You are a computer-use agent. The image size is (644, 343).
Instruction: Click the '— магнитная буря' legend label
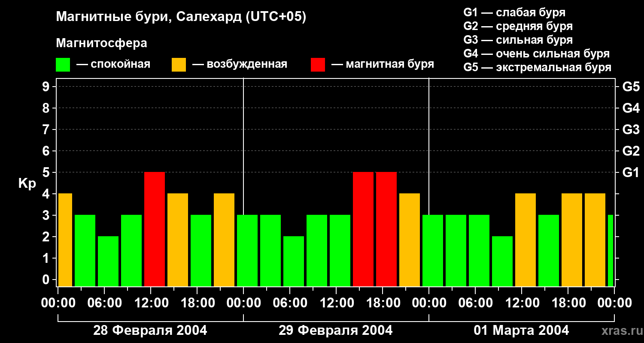pyautogui.click(x=383, y=65)
